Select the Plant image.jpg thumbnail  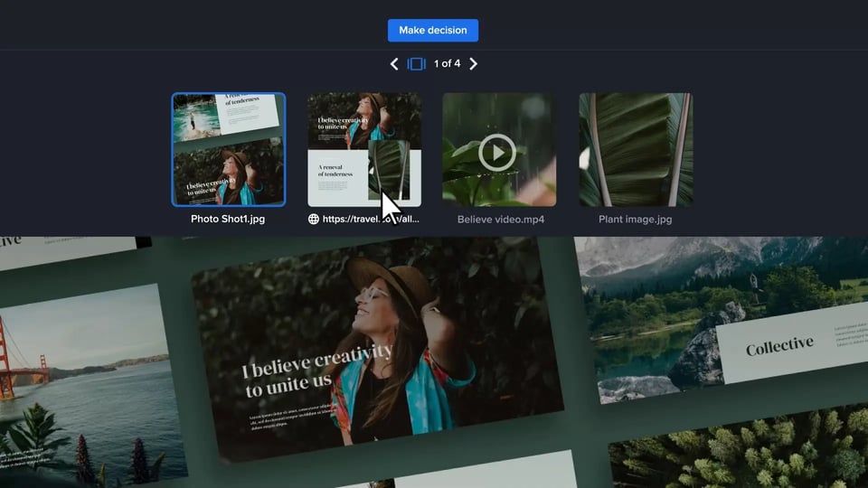[x=636, y=149]
